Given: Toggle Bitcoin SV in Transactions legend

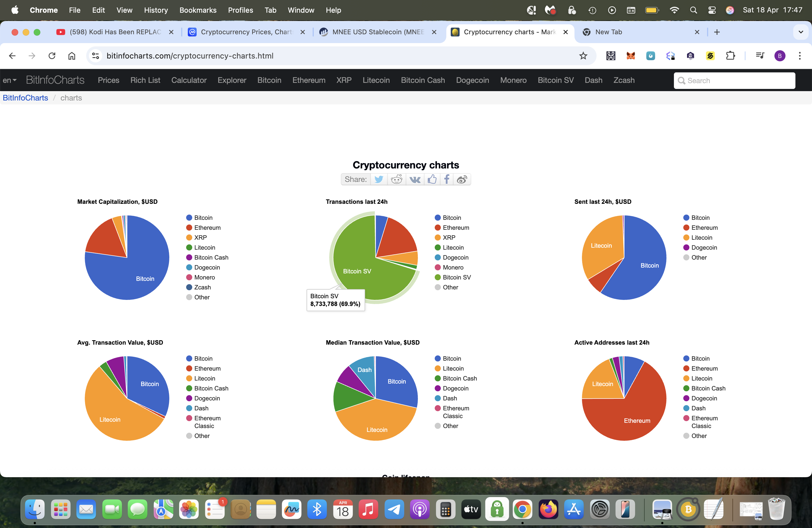Looking at the screenshot, I should [x=453, y=277].
